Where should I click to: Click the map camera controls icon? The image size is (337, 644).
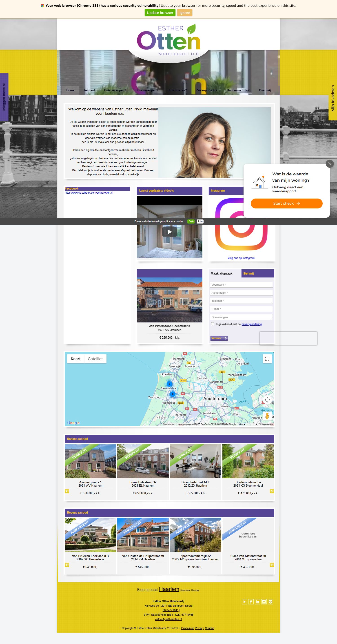coord(267,400)
